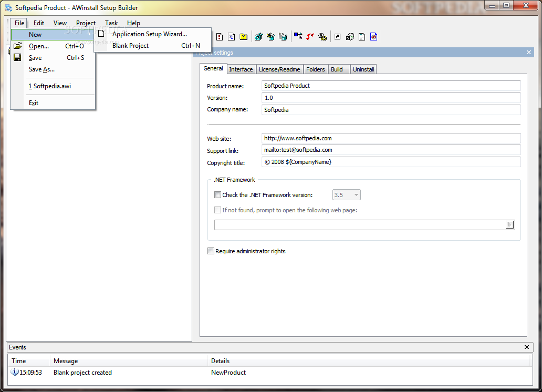Image resolution: width=542 pixels, height=392 pixels.
Task: Click the registry cubes with arrow toolbar icon
Action: pos(258,37)
